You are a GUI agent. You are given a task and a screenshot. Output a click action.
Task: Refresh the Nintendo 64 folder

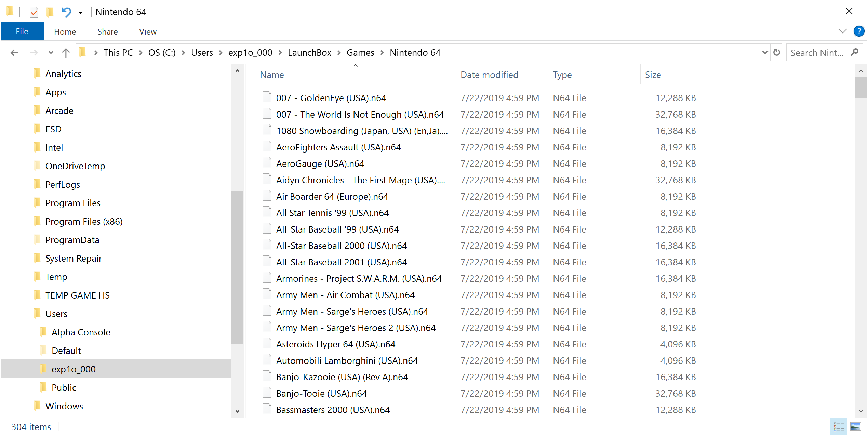coord(777,52)
